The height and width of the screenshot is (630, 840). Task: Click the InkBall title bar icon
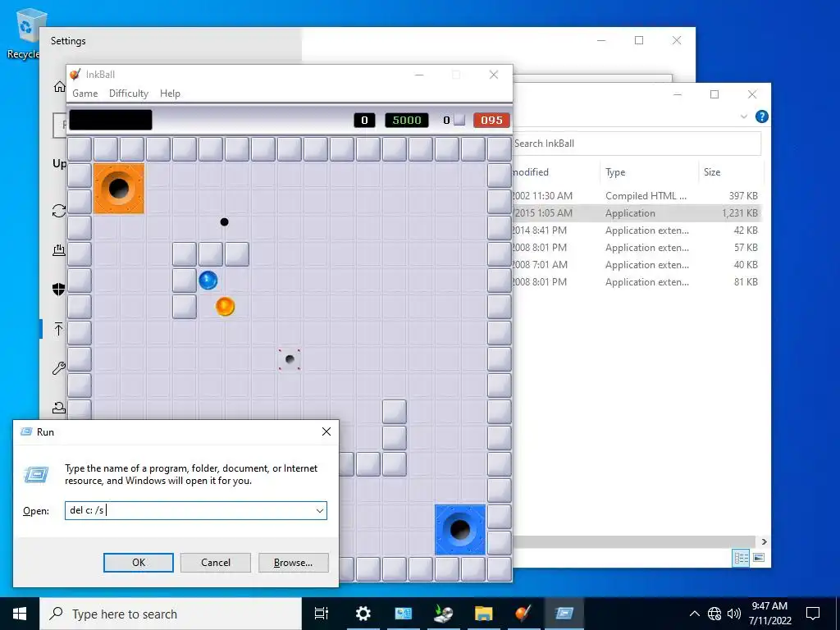(75, 75)
